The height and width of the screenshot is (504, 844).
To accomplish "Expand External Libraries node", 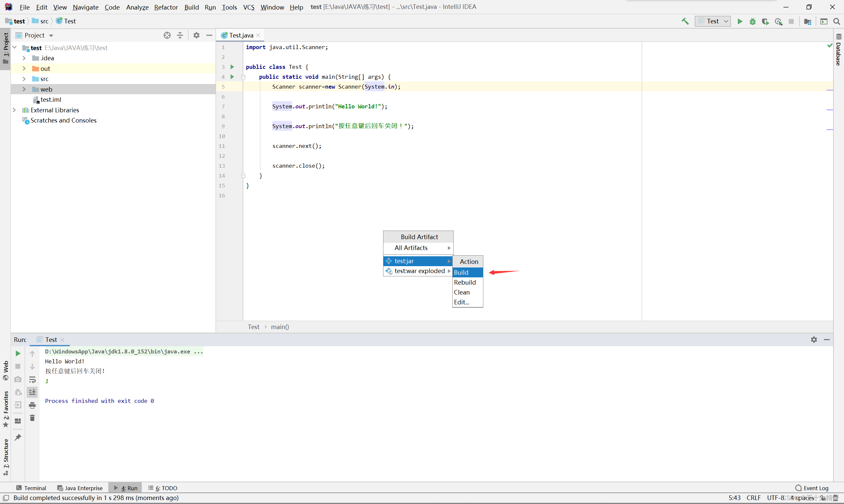I will click(14, 110).
